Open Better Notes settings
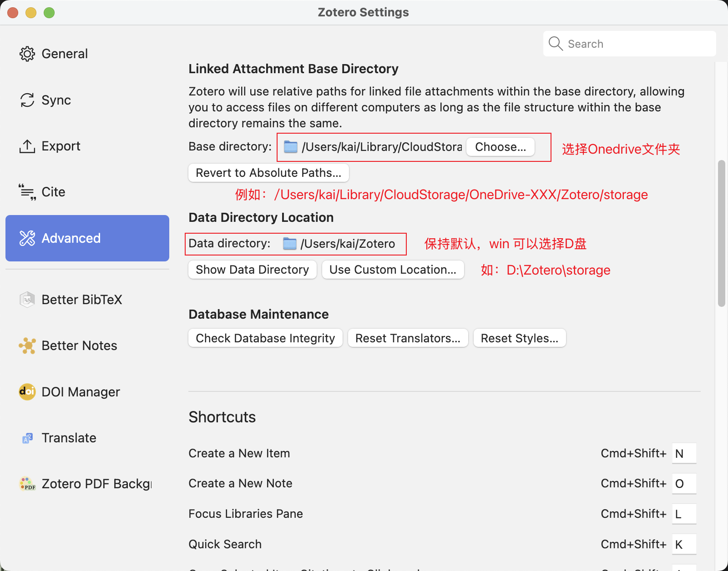728x571 pixels. 87,346
